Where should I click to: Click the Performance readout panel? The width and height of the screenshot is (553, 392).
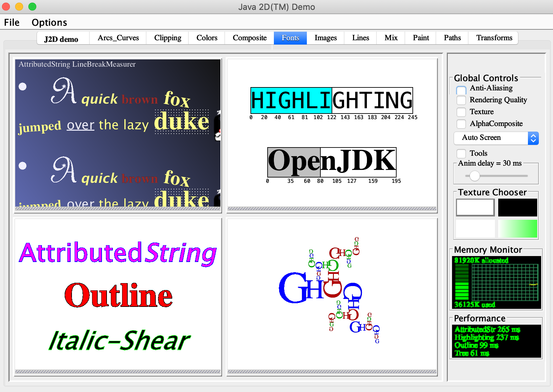(496, 341)
